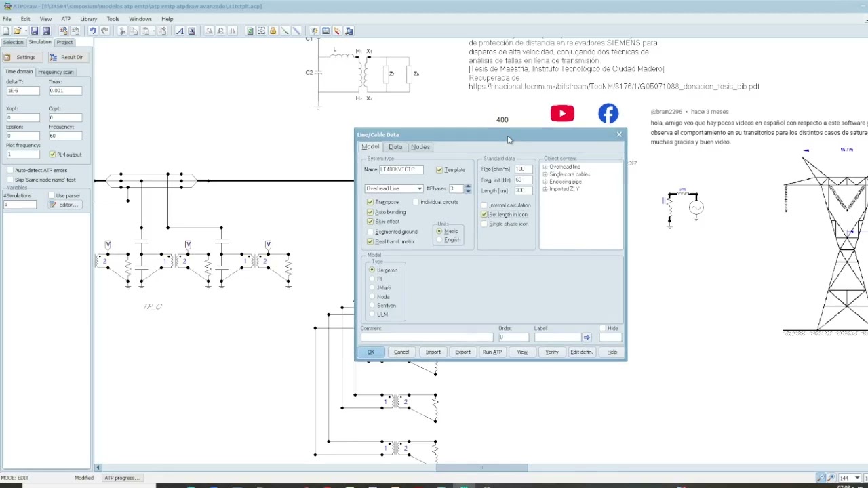Click the blue arrow next to Label field

point(587,337)
